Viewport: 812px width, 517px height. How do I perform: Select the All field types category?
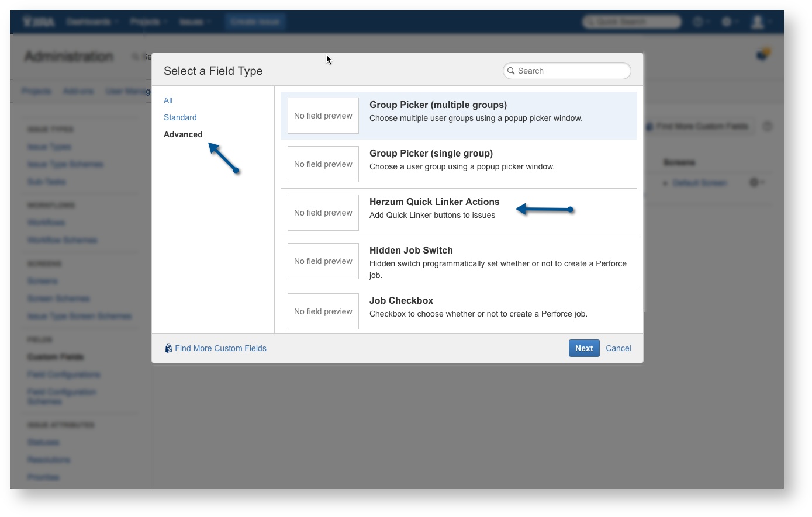click(x=168, y=100)
